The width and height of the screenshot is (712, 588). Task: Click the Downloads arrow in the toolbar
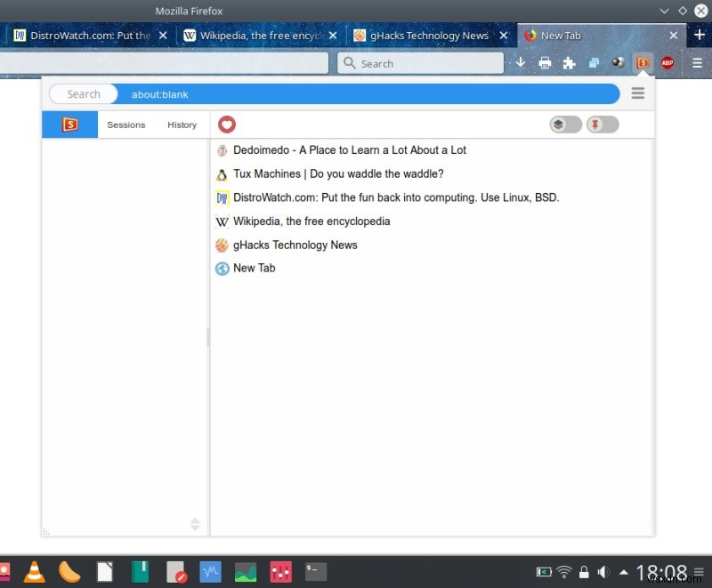coord(520,62)
